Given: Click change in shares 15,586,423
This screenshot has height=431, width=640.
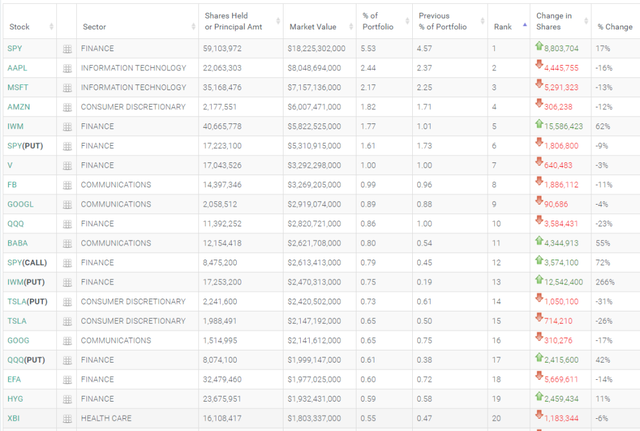Looking at the screenshot, I should coord(563,127).
